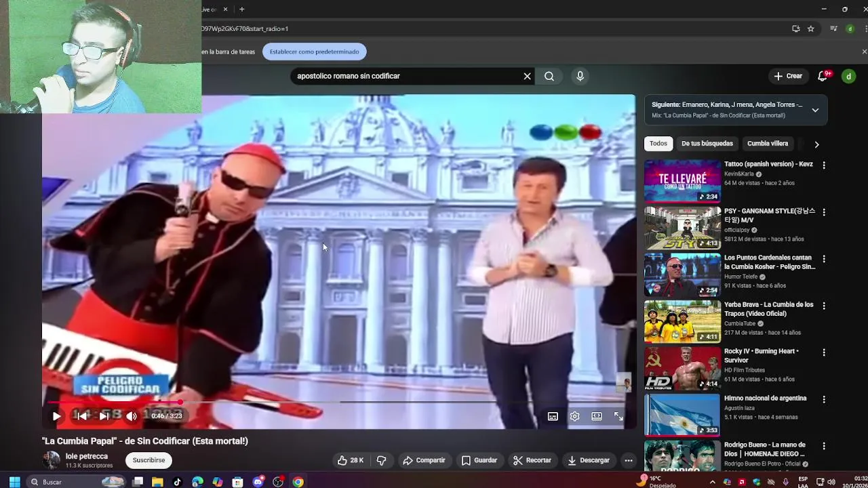Play the paused YouTube video

point(56,416)
